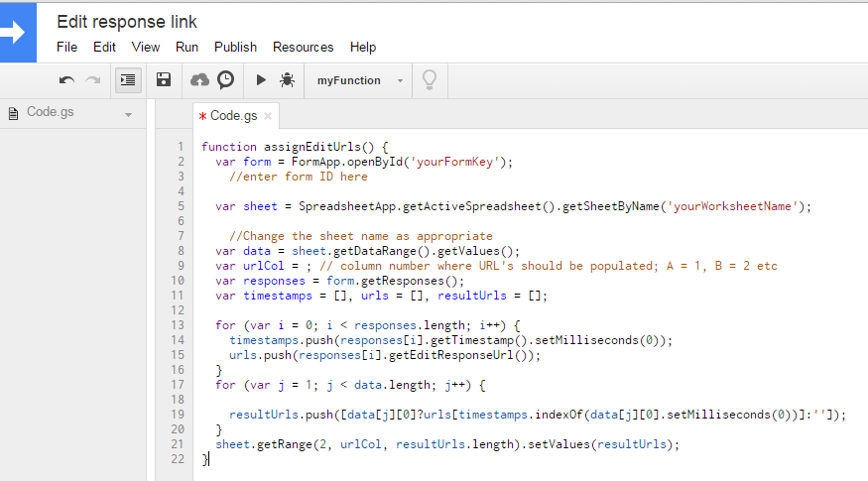
Task: Click resultUrls.push on line 19
Action: [281, 415]
